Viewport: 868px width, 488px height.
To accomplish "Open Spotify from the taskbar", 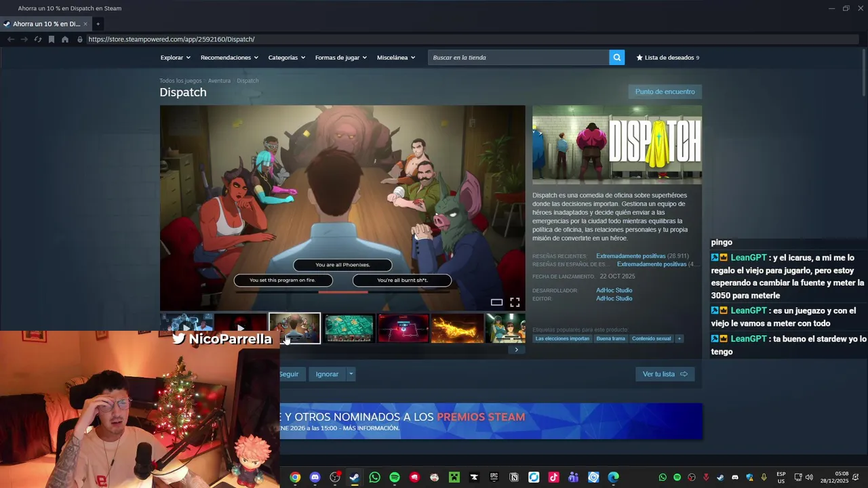I will click(x=395, y=477).
